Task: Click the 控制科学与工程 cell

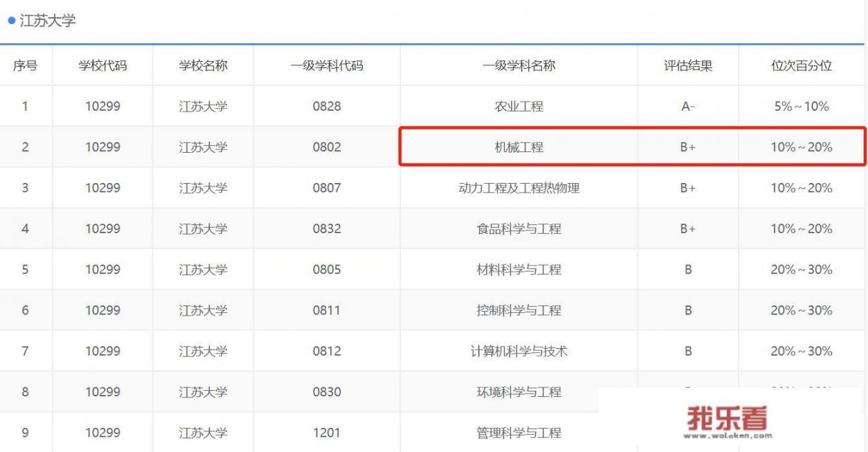Action: click(519, 310)
